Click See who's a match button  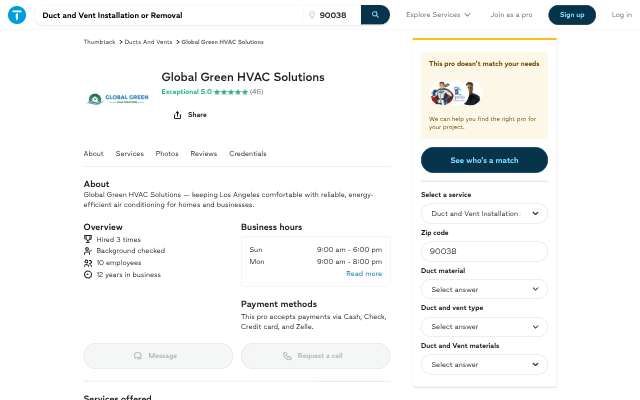(x=484, y=160)
